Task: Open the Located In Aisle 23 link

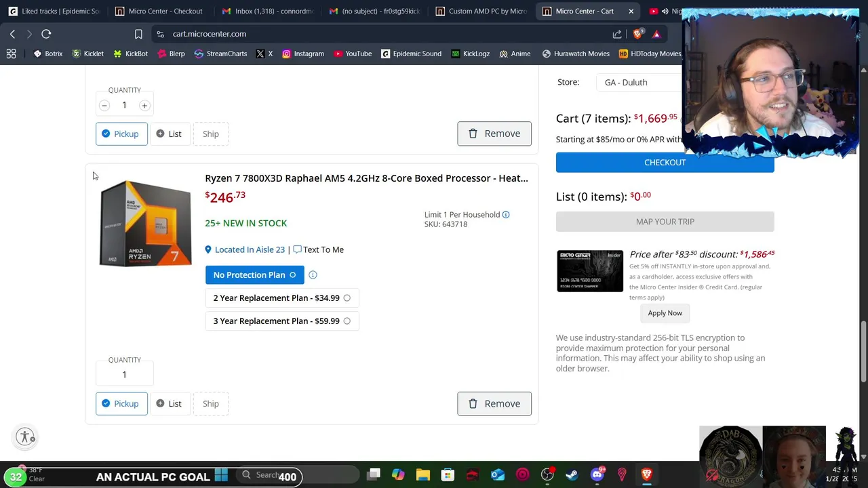Action: [250, 249]
